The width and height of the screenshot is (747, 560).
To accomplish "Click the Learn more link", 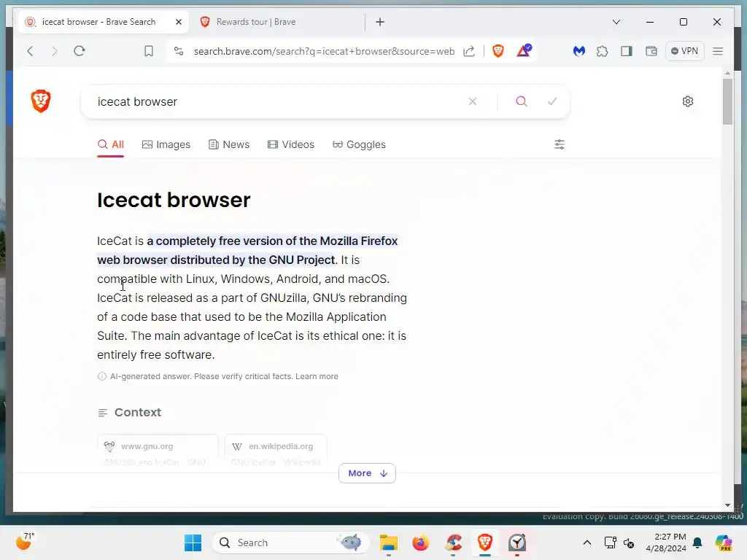I will coord(317,376).
